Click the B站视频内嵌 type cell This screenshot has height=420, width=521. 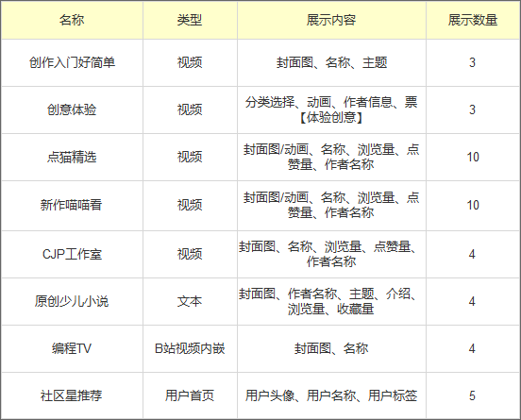190,348
